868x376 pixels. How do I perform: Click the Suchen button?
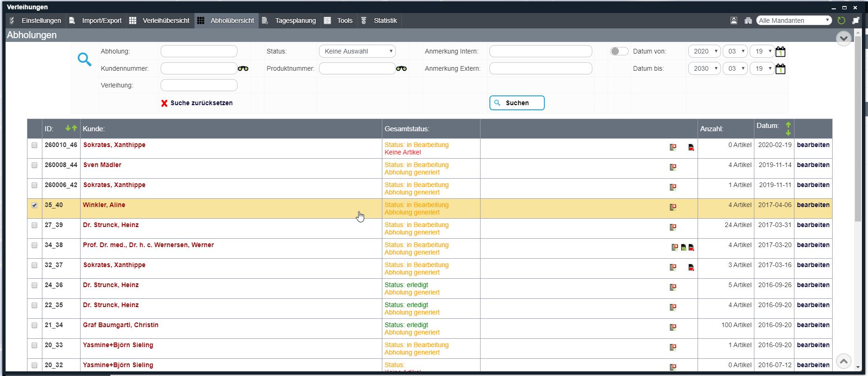(x=516, y=103)
